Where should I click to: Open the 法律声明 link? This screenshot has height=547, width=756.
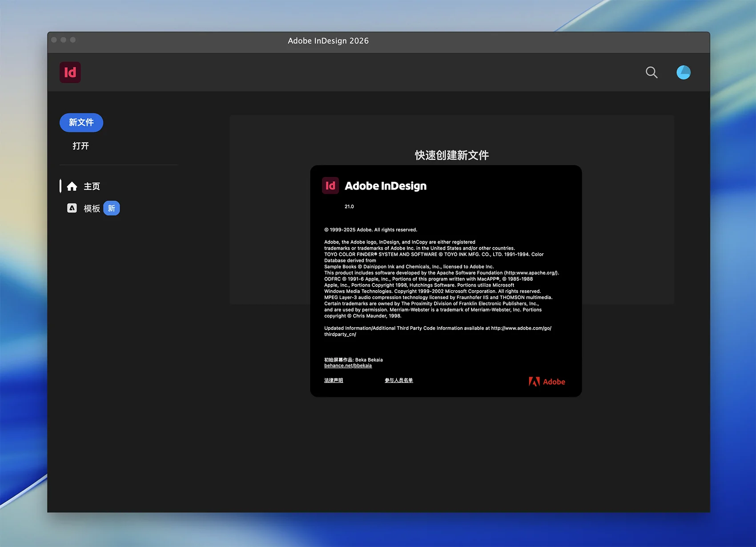pos(334,381)
